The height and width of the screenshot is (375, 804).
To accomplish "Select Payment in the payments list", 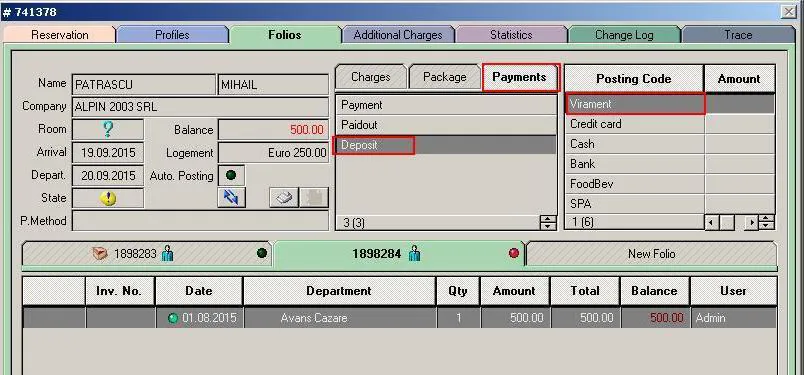I will [x=446, y=105].
